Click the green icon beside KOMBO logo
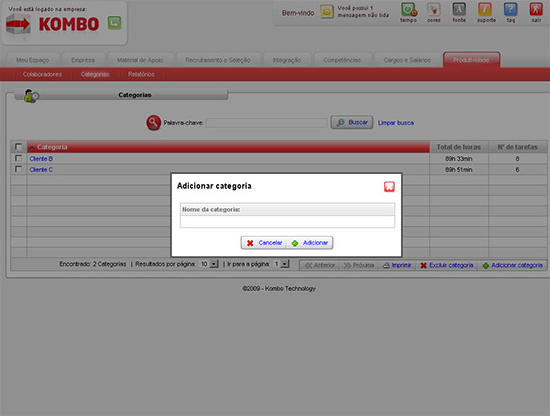This screenshot has height=416, width=550. (114, 23)
